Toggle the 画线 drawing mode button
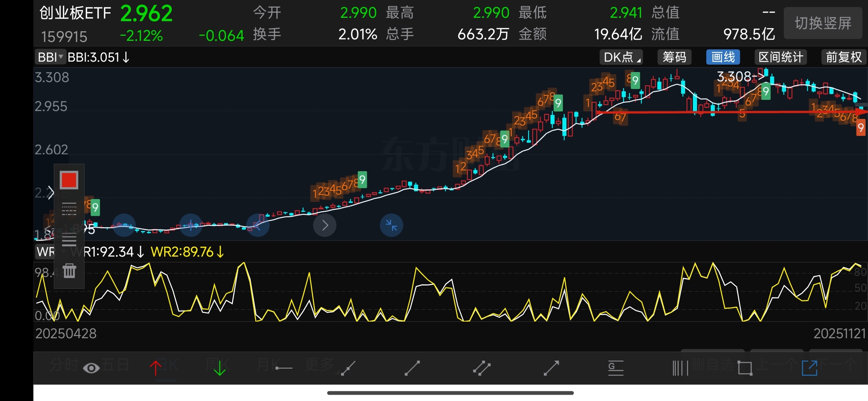The width and height of the screenshot is (868, 401). (723, 57)
